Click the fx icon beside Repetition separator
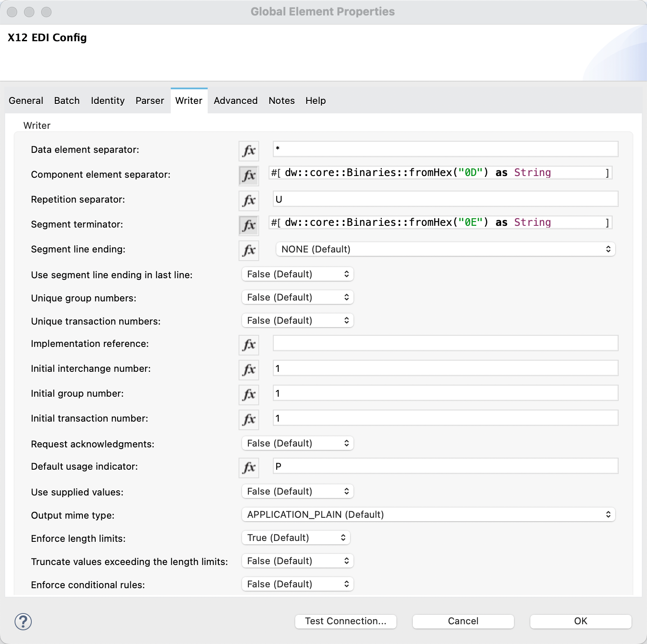 coord(249,200)
